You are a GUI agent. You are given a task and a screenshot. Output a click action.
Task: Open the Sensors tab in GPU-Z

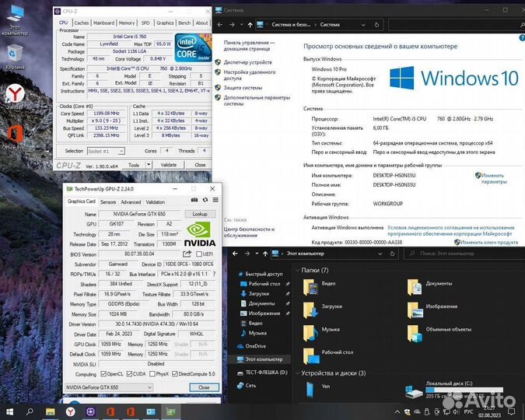(x=108, y=202)
